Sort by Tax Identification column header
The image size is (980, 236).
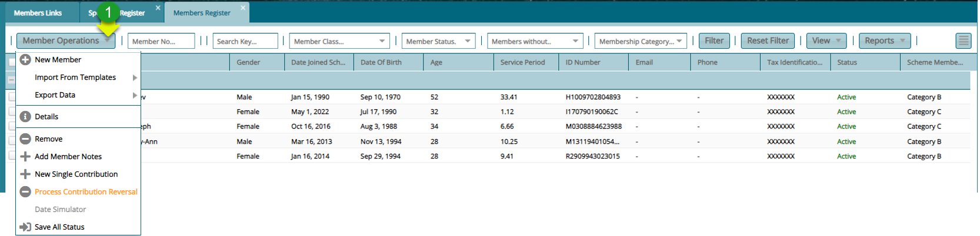tap(795, 62)
